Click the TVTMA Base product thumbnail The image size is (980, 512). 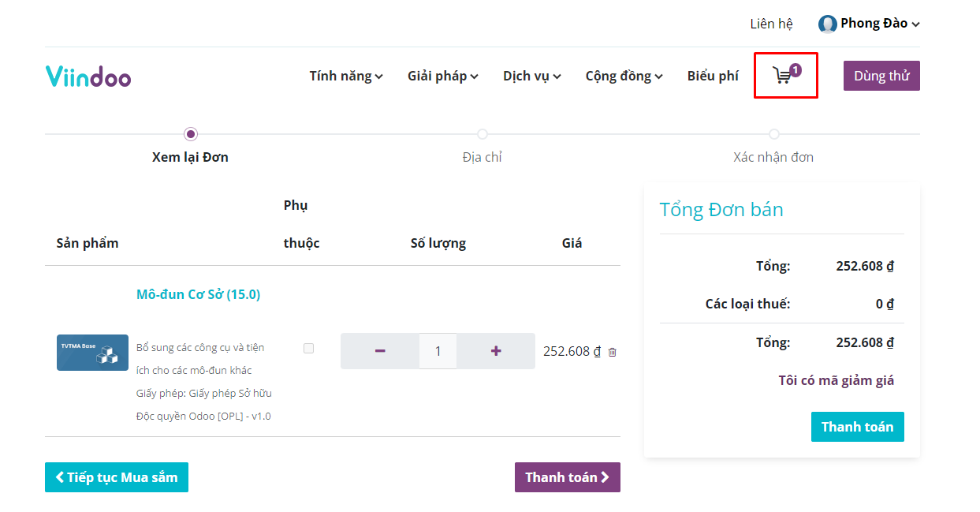point(92,353)
